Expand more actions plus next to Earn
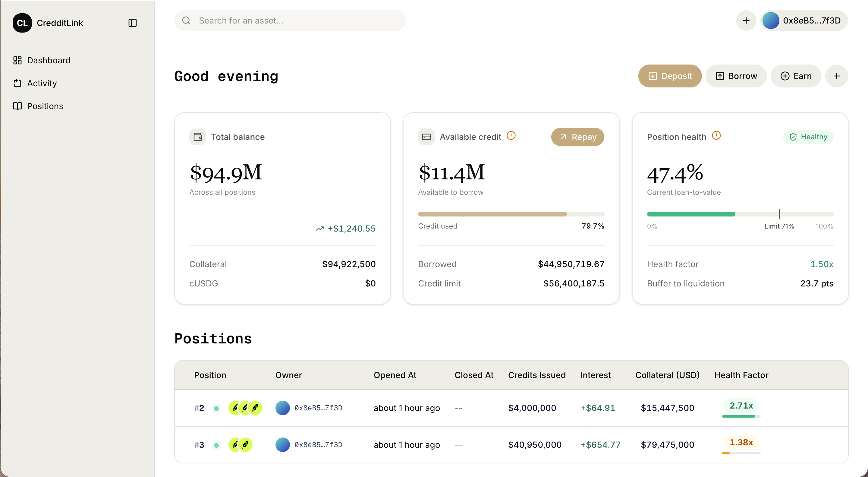868x477 pixels. click(x=836, y=76)
